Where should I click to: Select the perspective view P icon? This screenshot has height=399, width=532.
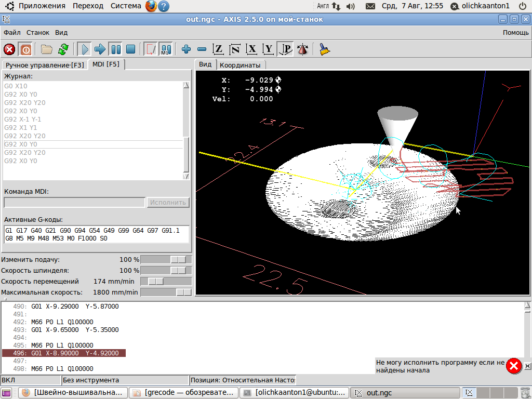(285, 49)
